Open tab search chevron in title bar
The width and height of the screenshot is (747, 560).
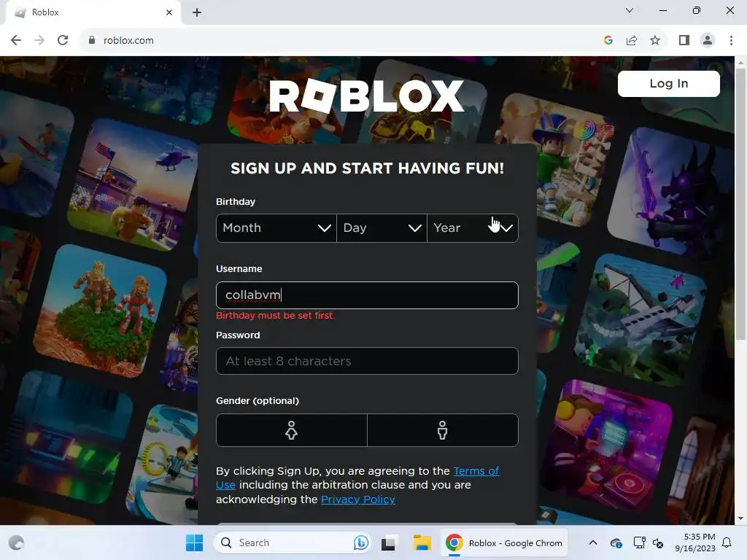click(630, 10)
